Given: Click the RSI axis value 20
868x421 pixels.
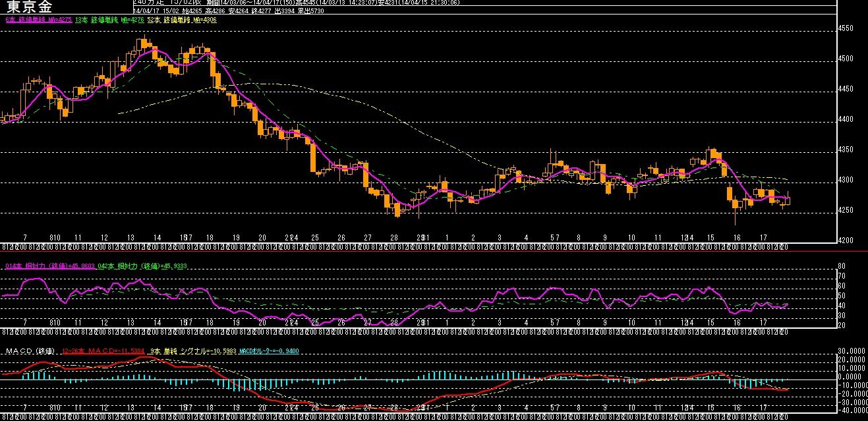Looking at the screenshot, I should [x=842, y=325].
